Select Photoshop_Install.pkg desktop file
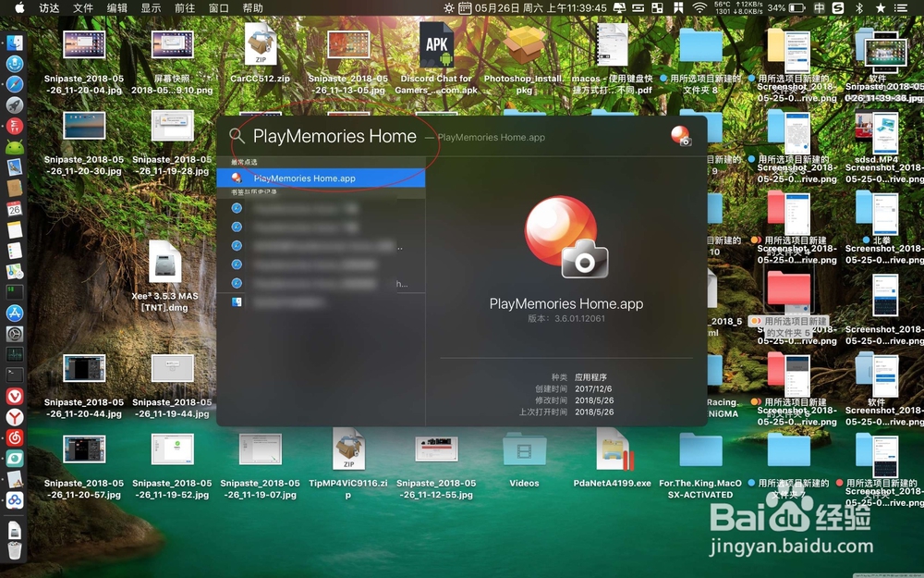Viewport: 924px width, 578px height. 524,45
